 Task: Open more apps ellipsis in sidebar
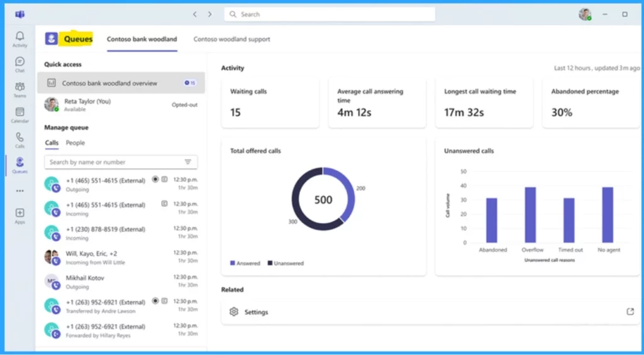coord(19,191)
